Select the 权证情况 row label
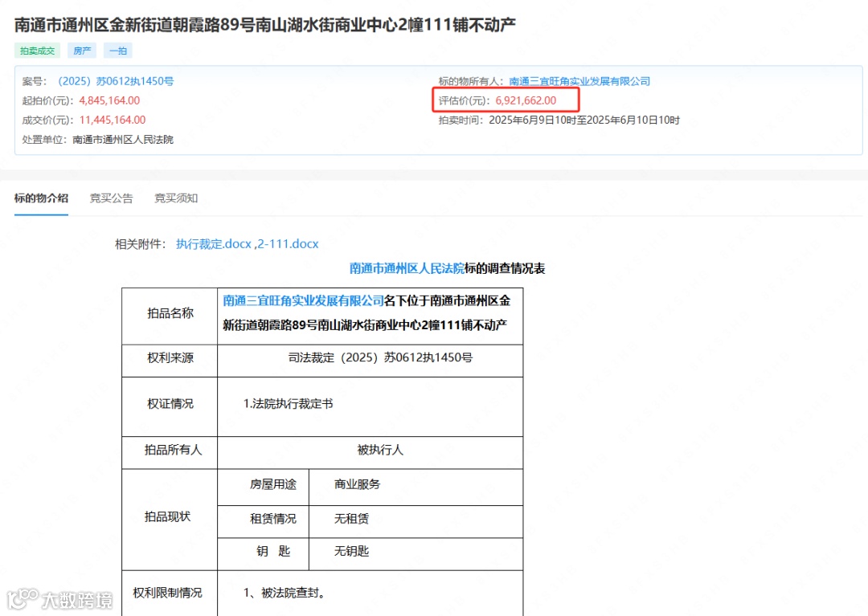The height and width of the screenshot is (616, 868). [170, 404]
